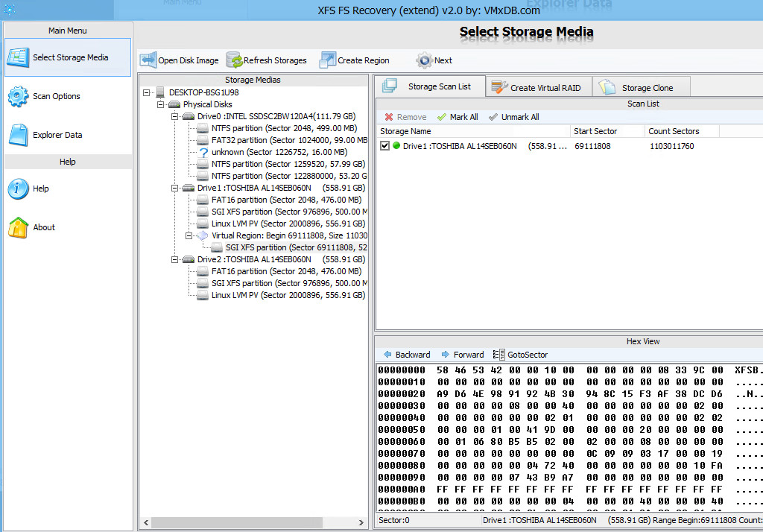Collapse the Physical Disks node
Screen dimensions: 763x532
pos(160,104)
